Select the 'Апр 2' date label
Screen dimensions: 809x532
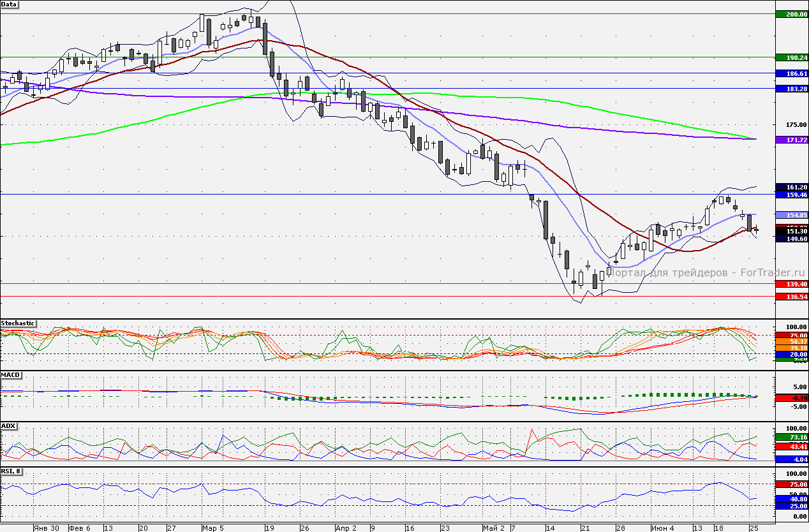pos(346,528)
